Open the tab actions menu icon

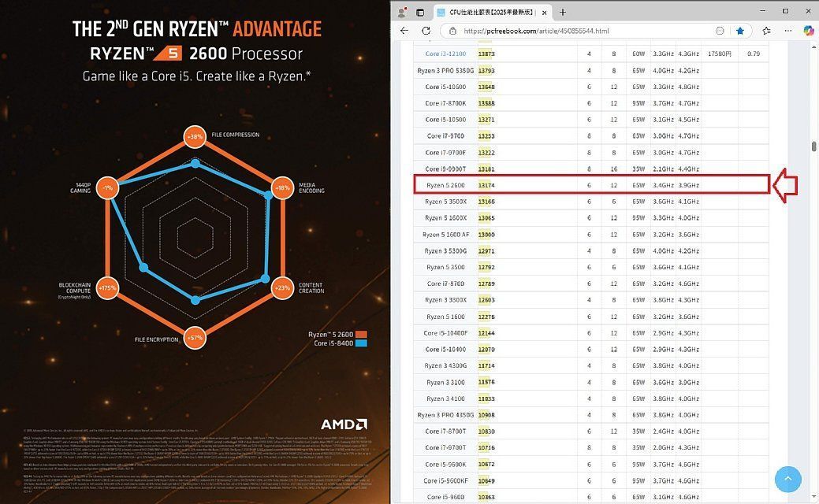[x=420, y=12]
